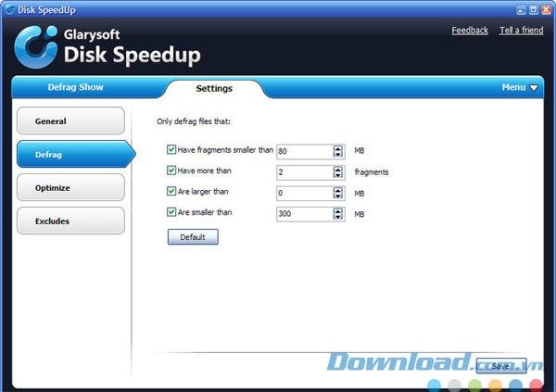Open the Excludes settings section

click(71, 221)
